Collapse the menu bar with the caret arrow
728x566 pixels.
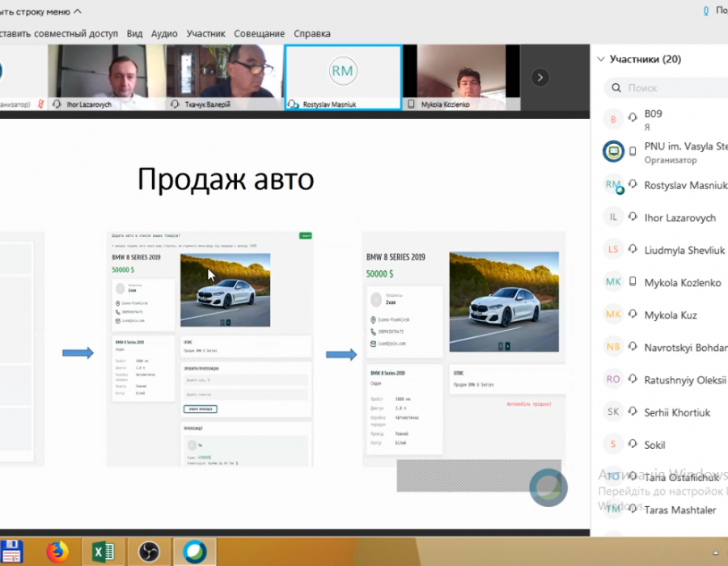point(77,11)
